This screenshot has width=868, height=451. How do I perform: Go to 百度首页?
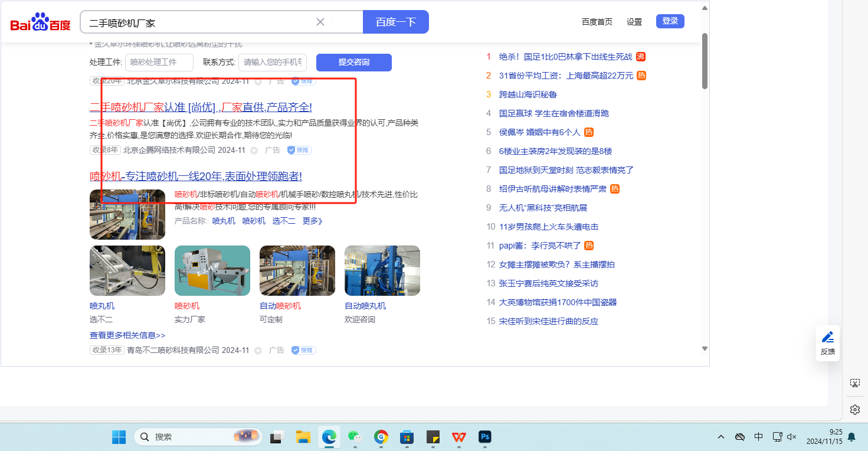tap(597, 22)
